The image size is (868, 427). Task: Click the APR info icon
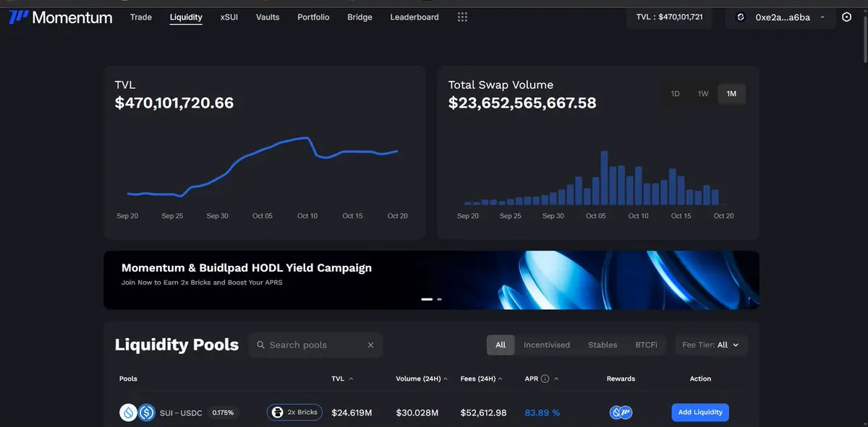(545, 379)
